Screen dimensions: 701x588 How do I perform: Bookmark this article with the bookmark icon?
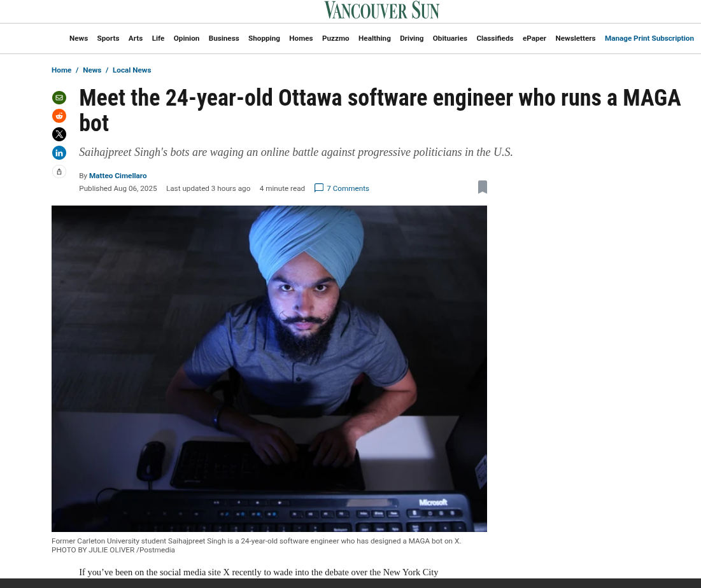483,187
